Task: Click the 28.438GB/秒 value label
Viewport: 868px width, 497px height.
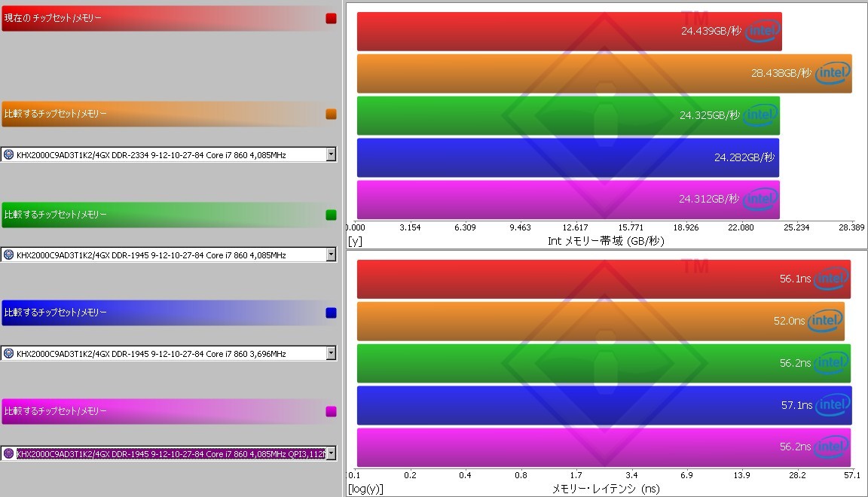Action: 781,73
